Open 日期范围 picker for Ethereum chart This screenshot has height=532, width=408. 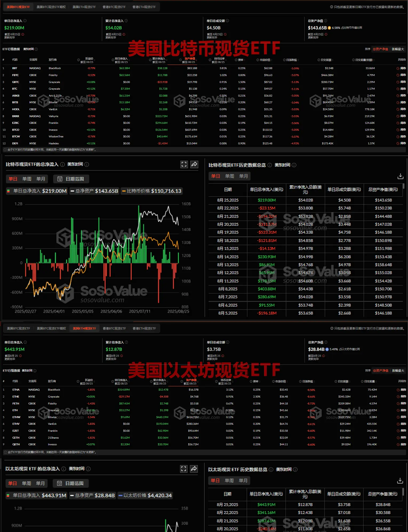pos(71,483)
